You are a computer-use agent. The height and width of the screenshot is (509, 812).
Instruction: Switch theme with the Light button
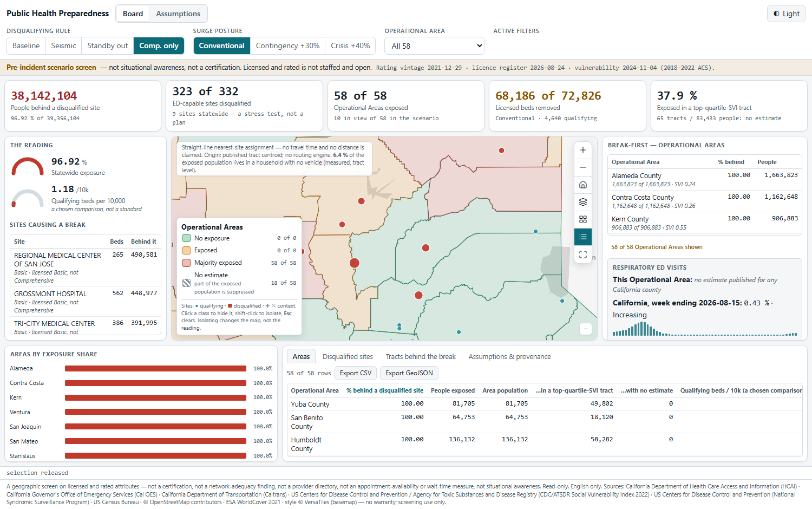coord(786,14)
